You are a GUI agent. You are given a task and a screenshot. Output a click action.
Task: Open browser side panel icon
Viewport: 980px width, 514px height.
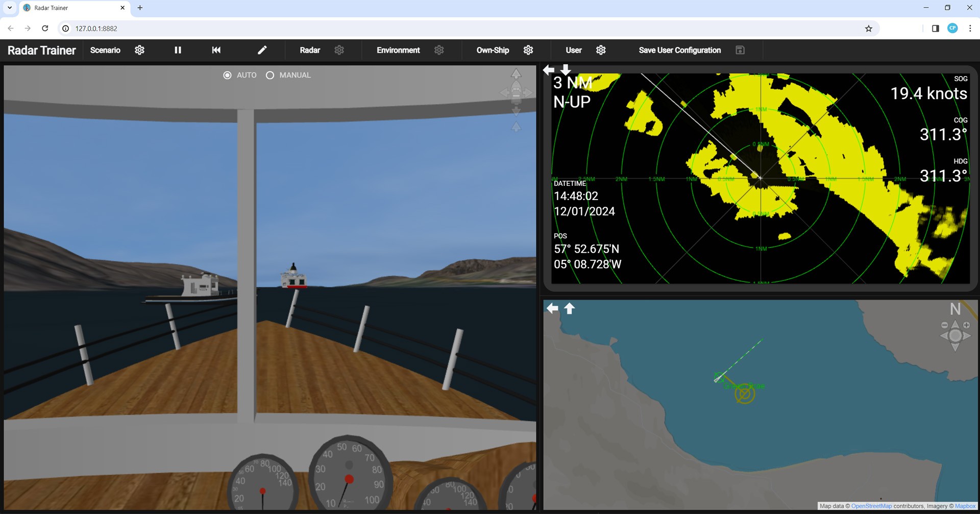pos(935,29)
